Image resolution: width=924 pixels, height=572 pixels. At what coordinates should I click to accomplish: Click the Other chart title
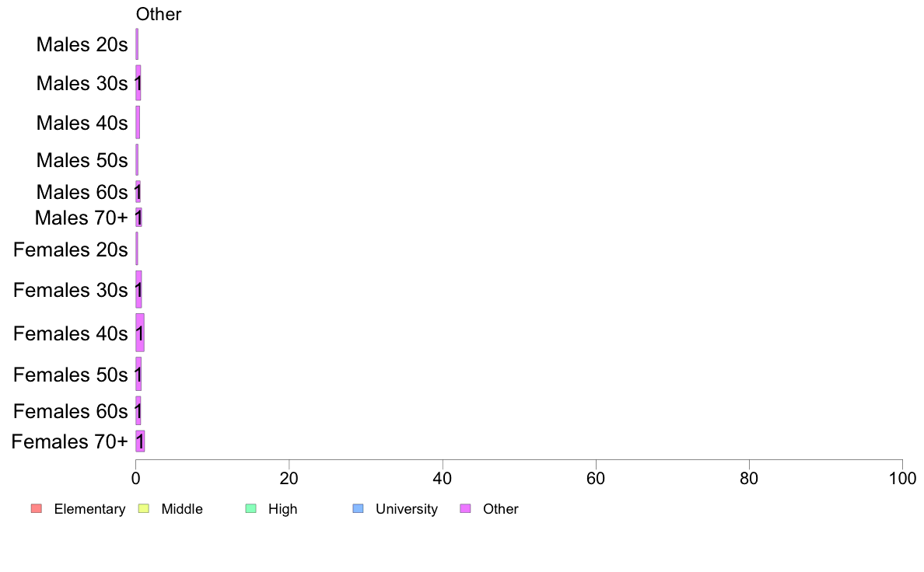pyautogui.click(x=159, y=14)
